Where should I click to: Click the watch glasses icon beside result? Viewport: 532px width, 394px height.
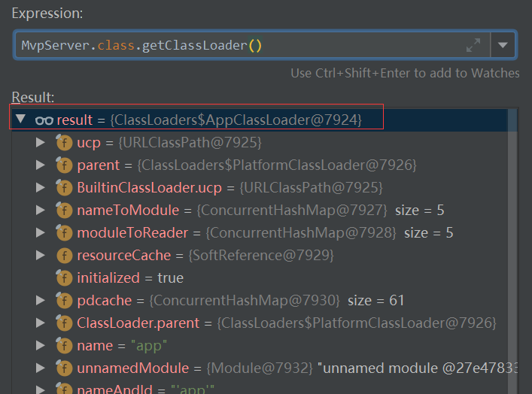[x=44, y=120]
